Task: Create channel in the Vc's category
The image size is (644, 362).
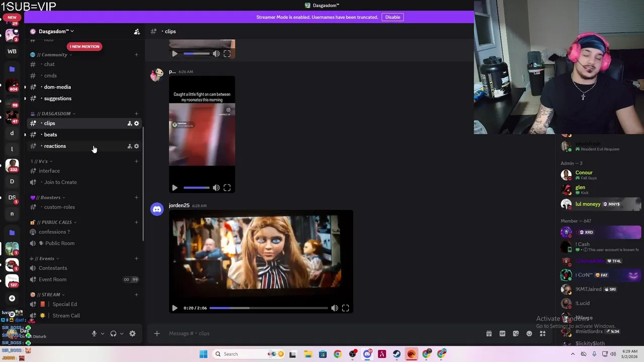Action: (x=136, y=161)
